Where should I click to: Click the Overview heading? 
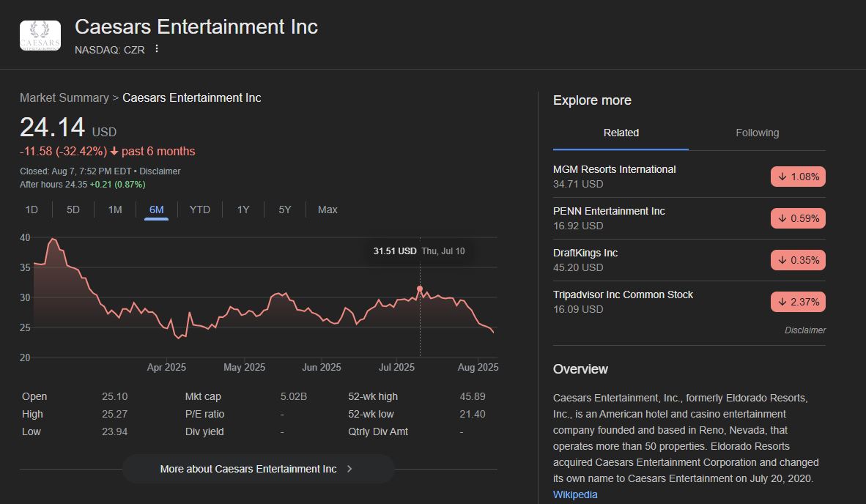coord(580,369)
